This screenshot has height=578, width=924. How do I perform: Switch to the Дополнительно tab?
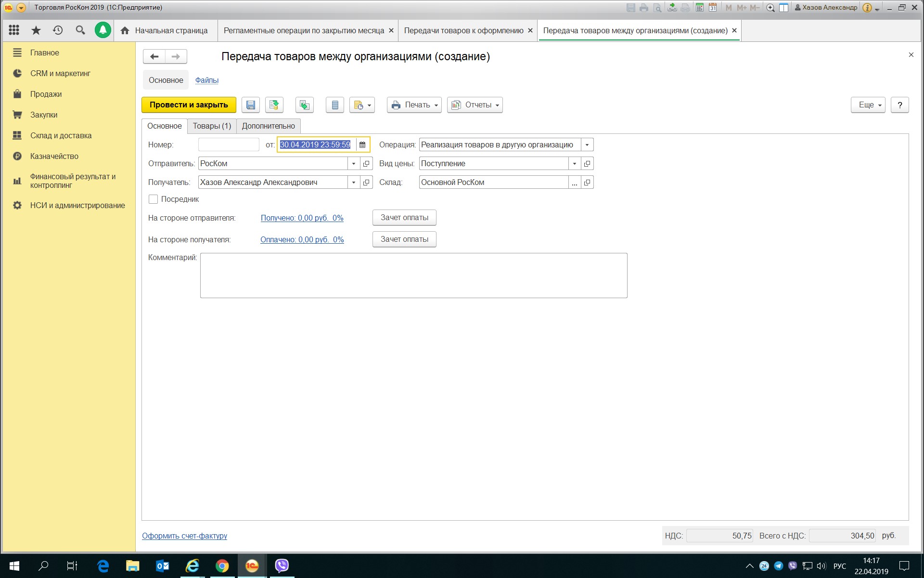(x=268, y=126)
